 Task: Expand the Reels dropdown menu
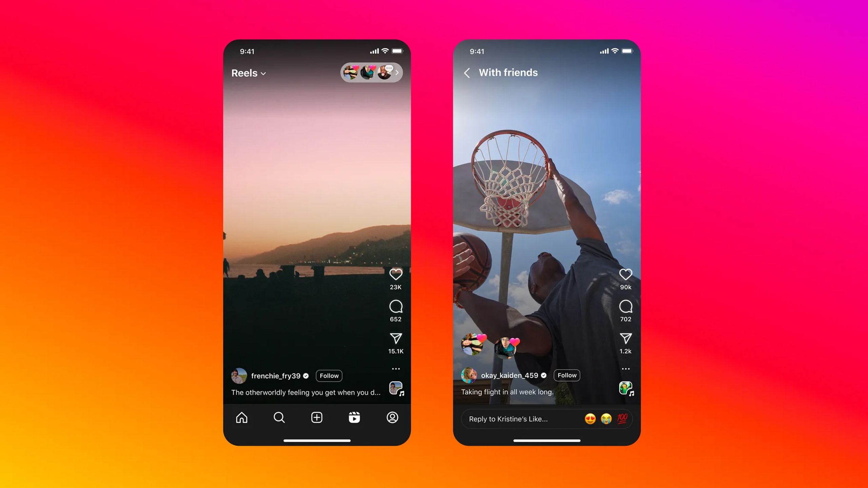coord(248,73)
